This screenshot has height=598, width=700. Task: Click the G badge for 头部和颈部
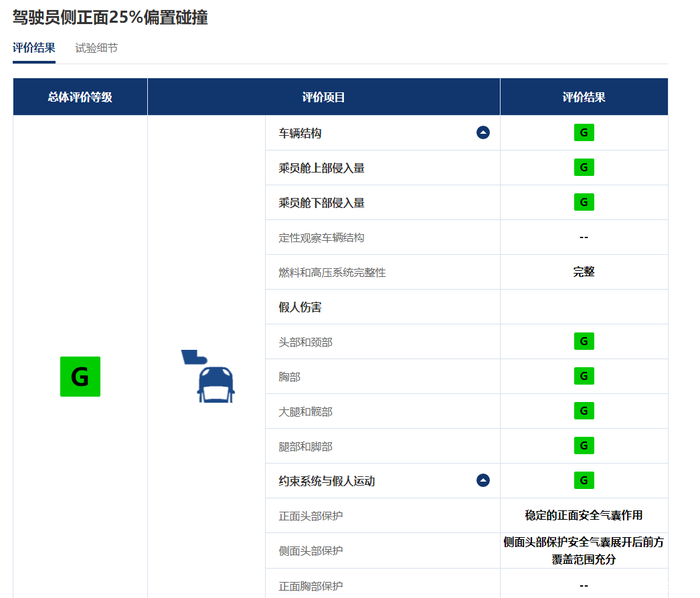point(584,341)
